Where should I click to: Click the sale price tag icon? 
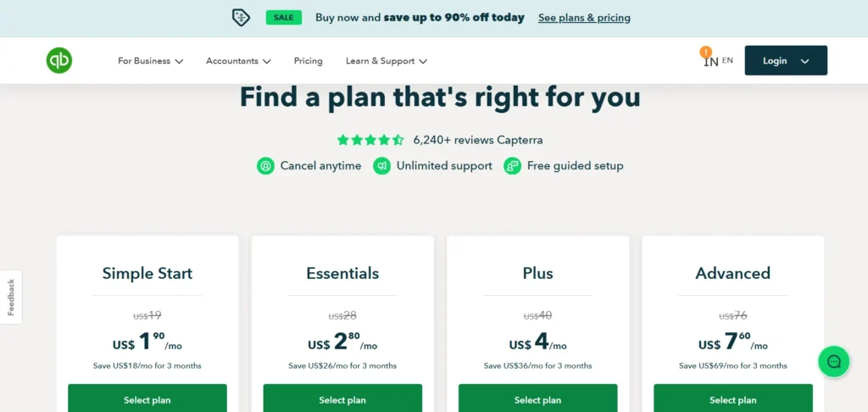point(241,18)
